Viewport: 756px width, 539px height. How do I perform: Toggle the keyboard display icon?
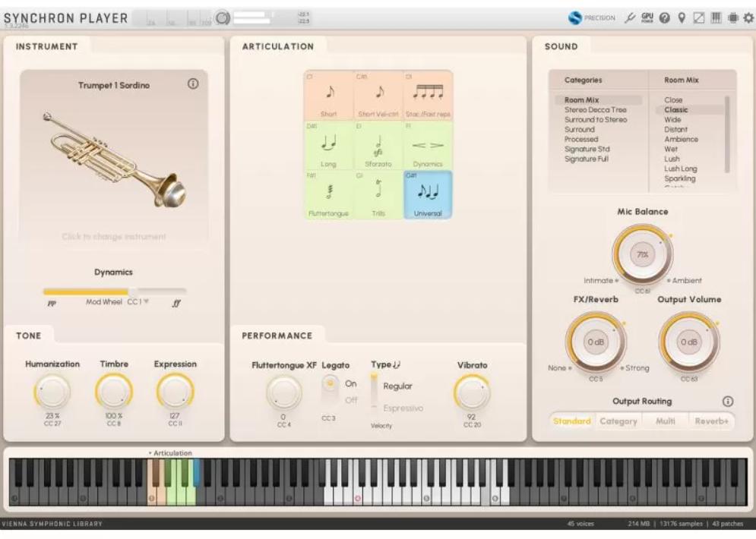click(x=716, y=18)
